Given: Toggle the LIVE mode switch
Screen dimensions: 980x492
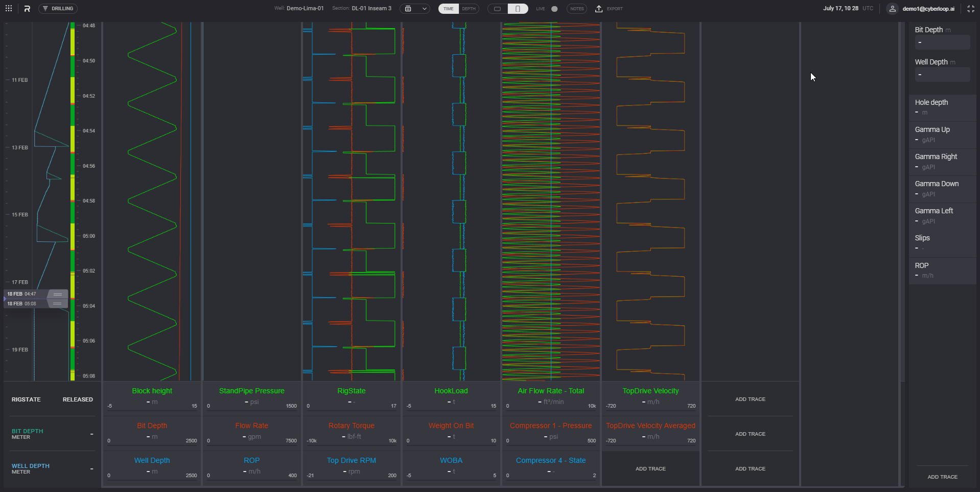Looking at the screenshot, I should [554, 9].
